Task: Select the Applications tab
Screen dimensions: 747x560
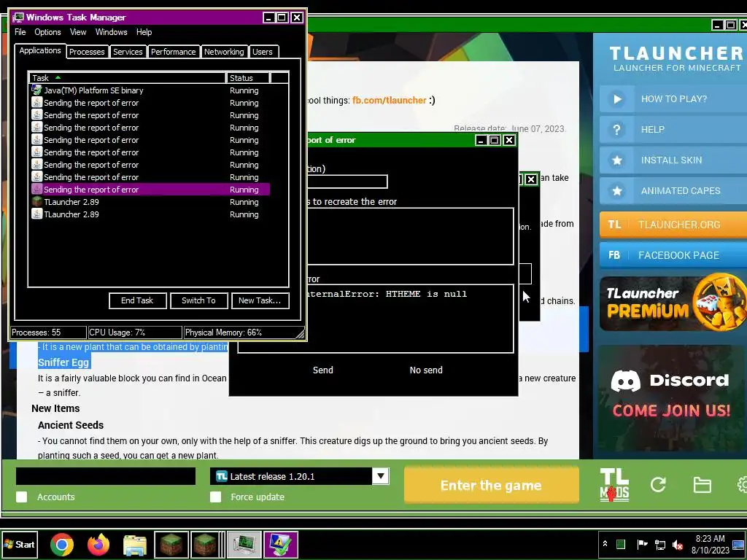Action: click(x=40, y=50)
